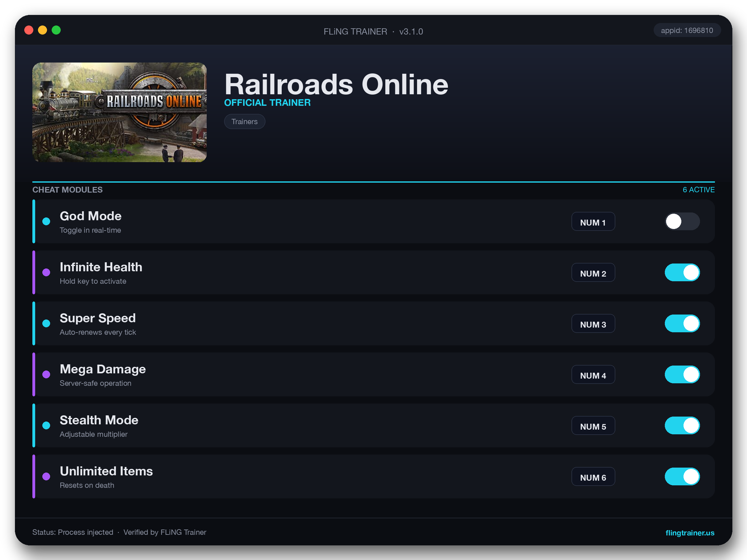
Task: Click the appid 1696810 badge
Action: click(687, 30)
